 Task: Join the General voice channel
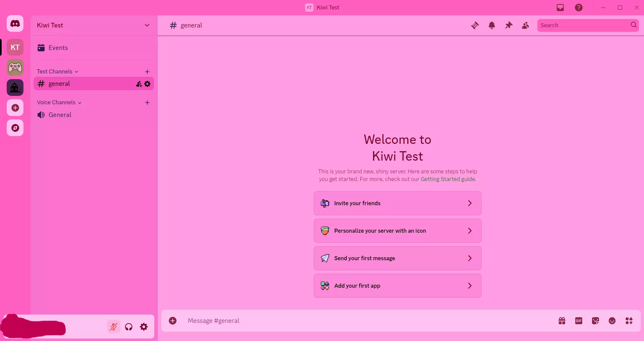(94, 115)
